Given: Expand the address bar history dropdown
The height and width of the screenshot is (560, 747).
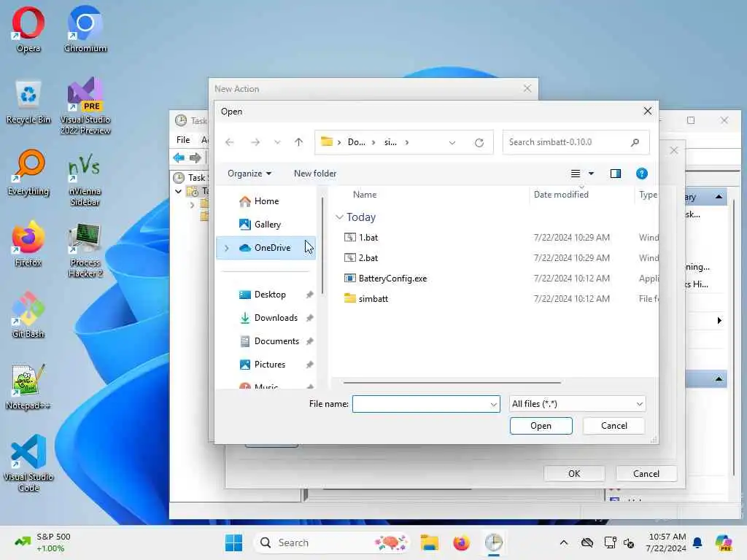Looking at the screenshot, I should point(452,142).
